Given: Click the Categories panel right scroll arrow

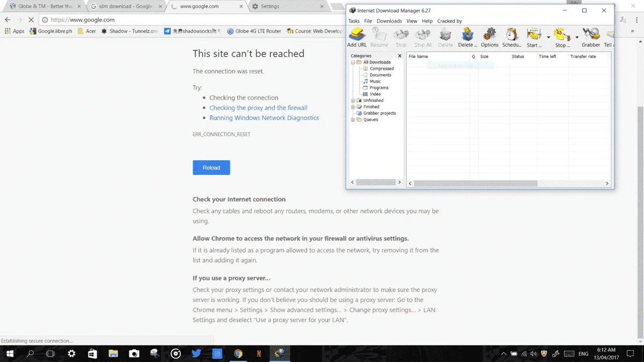Looking at the screenshot, I should (399, 182).
